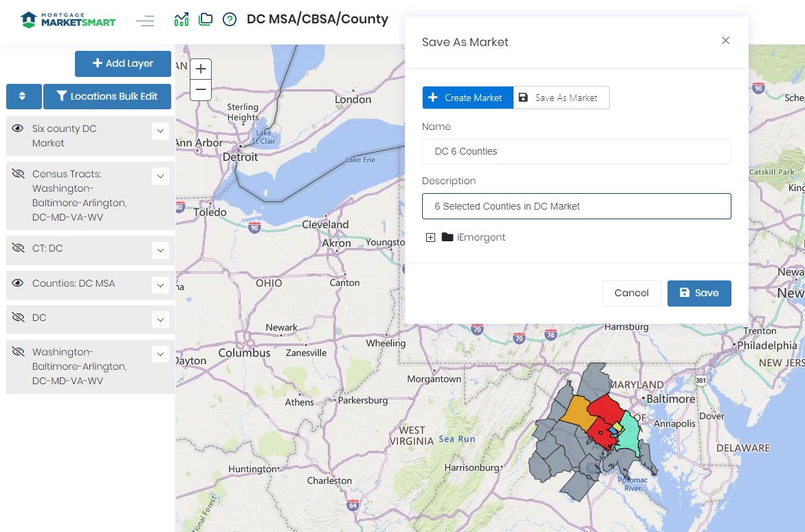Show the DC layer
Screen dimensions: 805x532
[x=18, y=318]
